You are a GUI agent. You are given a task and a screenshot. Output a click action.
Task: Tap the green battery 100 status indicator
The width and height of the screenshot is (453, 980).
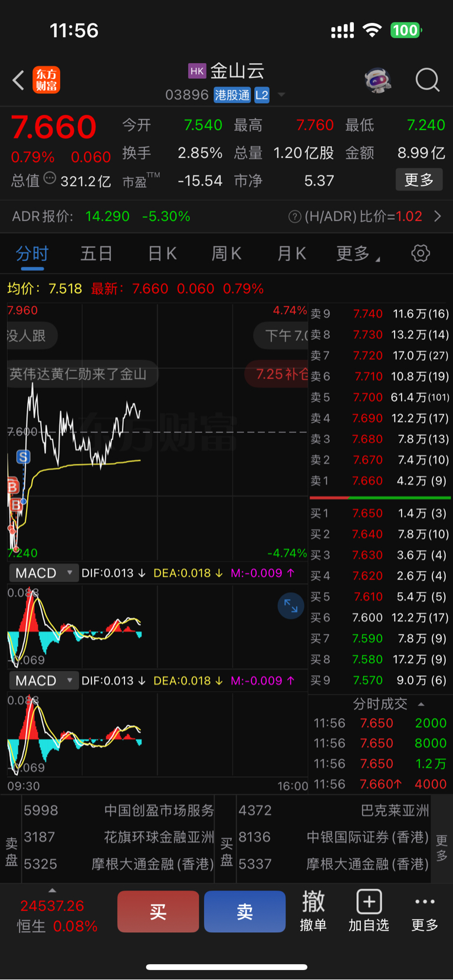pyautogui.click(x=406, y=30)
